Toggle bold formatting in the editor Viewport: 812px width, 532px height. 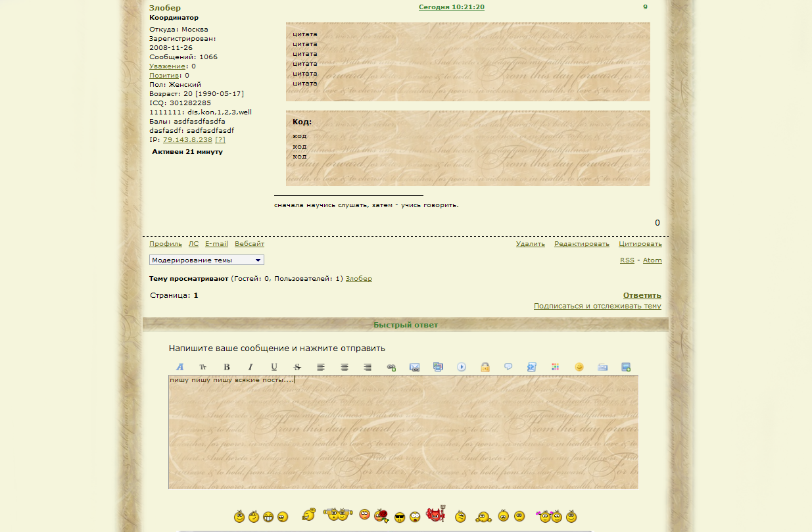coord(227,367)
